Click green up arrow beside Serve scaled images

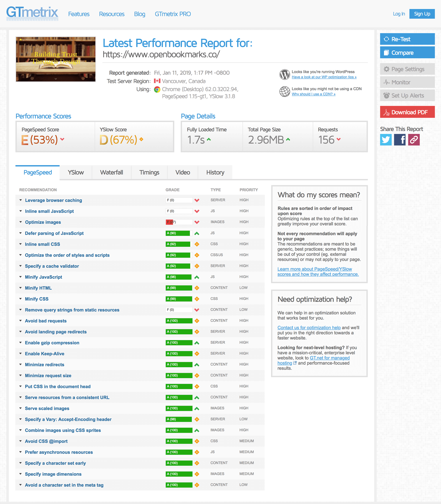[x=197, y=408]
